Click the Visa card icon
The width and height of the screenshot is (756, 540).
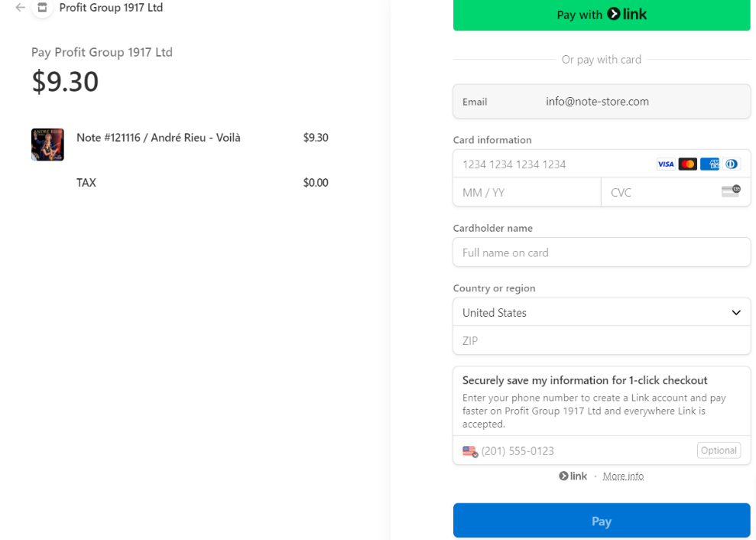[666, 164]
